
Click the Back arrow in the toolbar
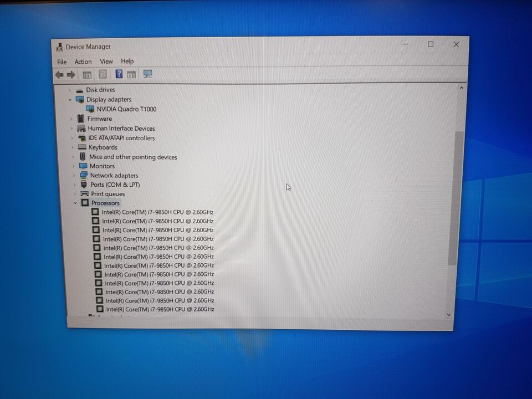[x=59, y=75]
